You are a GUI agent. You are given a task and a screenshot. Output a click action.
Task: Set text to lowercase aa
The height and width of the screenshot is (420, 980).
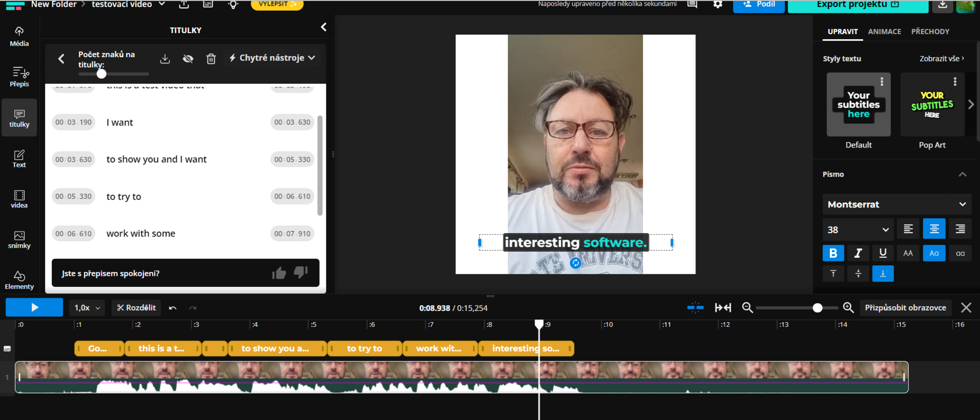pyautogui.click(x=960, y=253)
